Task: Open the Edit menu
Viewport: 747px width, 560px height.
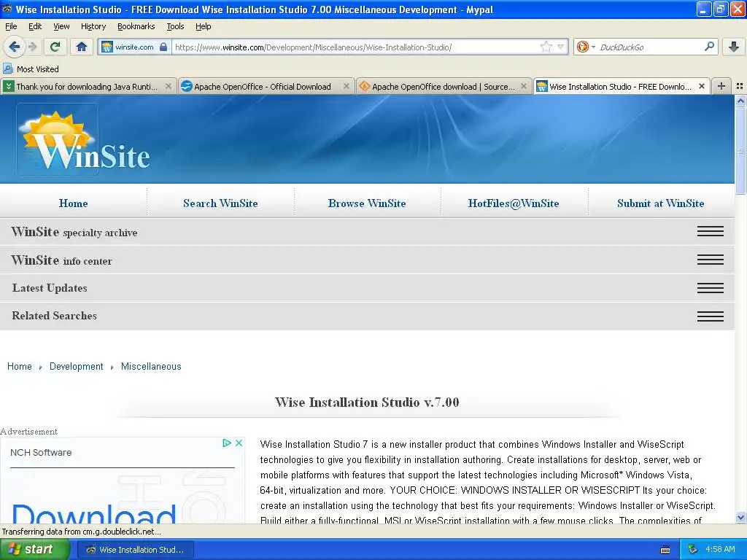Action: (x=35, y=26)
